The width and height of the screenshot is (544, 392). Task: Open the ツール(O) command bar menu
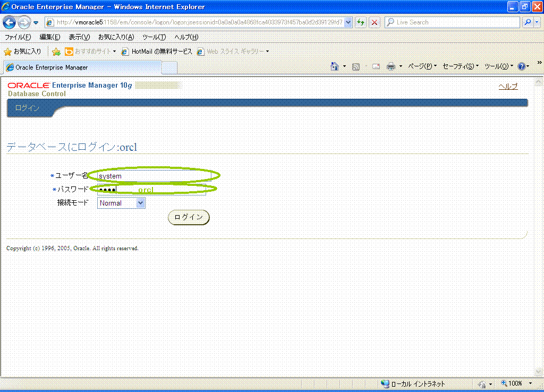click(x=498, y=66)
